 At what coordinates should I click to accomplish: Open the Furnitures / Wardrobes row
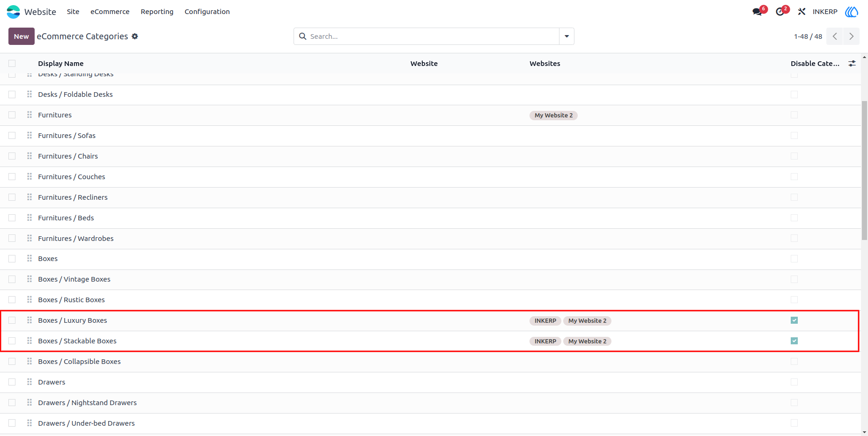click(x=430, y=239)
